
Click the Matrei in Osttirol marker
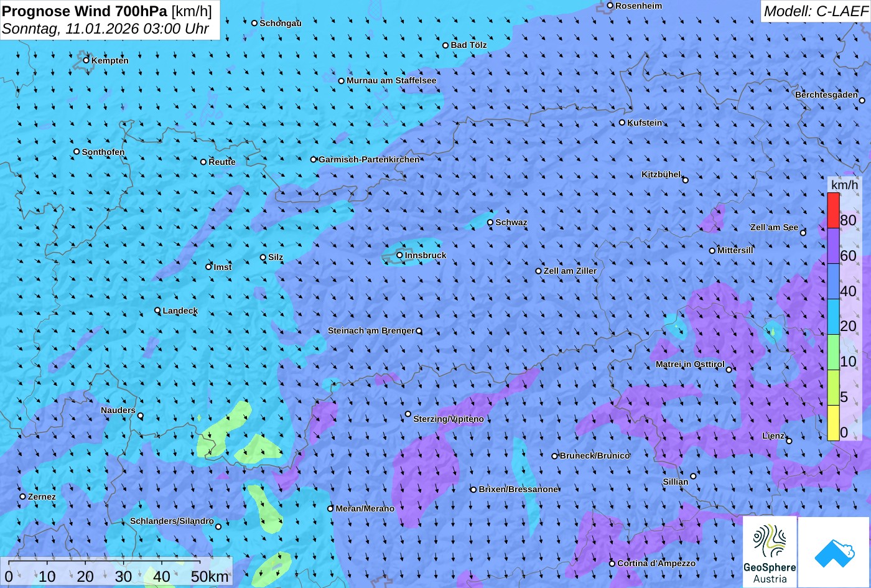coord(729,370)
